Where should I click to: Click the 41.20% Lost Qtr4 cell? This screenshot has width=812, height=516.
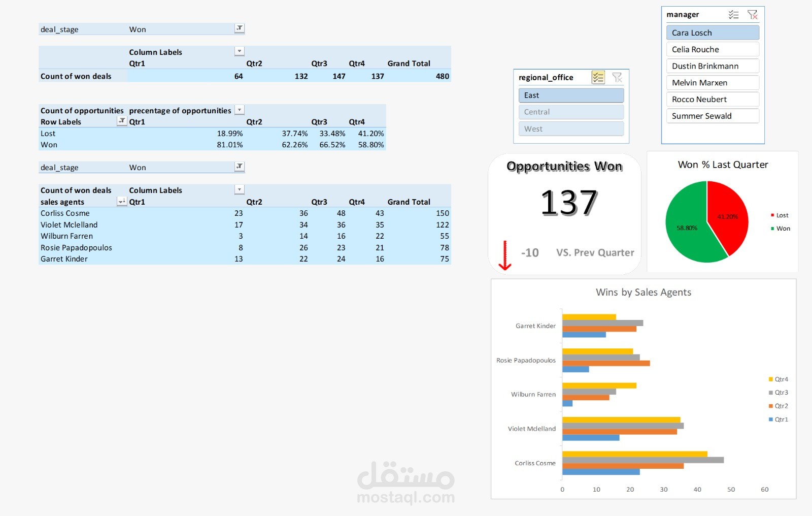[371, 134]
